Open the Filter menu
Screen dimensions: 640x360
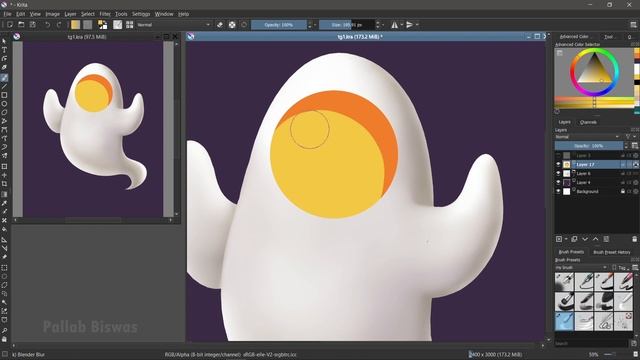105,14
